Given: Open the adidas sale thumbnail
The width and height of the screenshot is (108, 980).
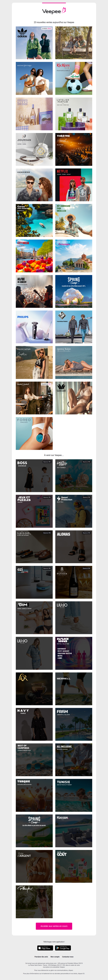Looking at the screenshot, I should (34, 43).
